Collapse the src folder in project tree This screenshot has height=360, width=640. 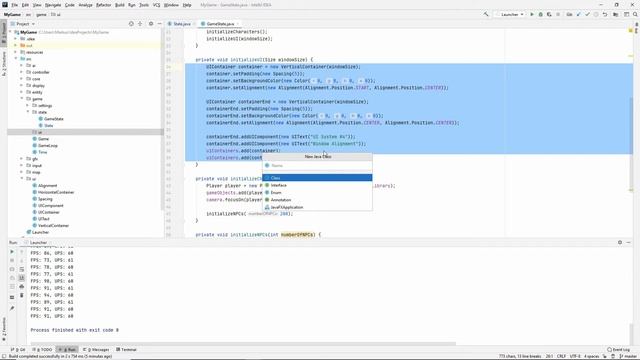[x=16, y=59]
